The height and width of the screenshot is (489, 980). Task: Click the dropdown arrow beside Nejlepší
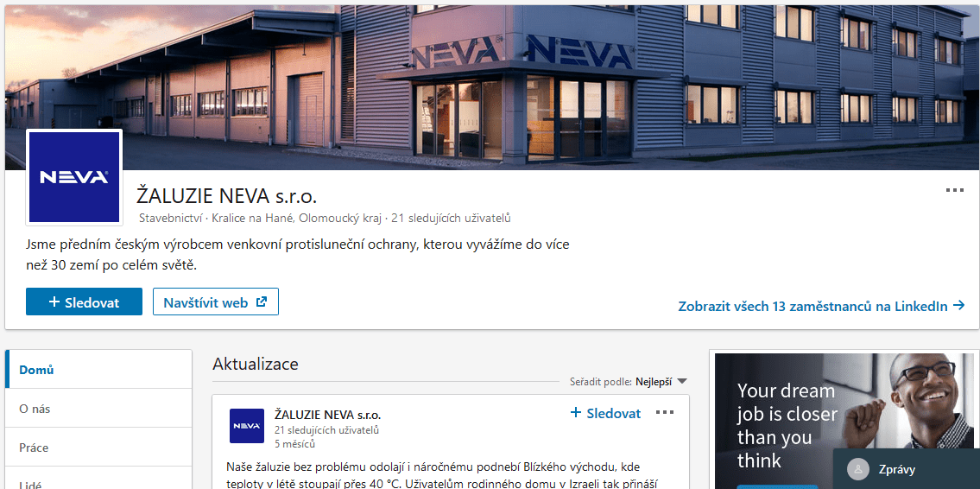tap(682, 382)
